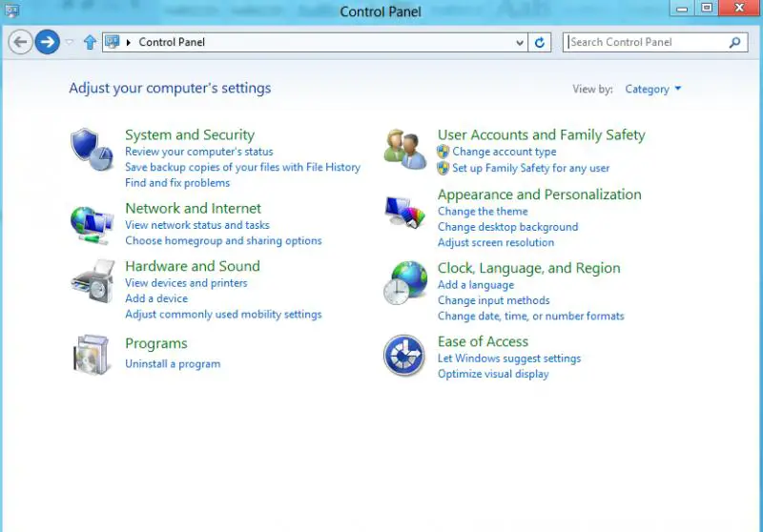Open Appearance and Personalization heading link
The height and width of the screenshot is (532, 763).
coord(539,194)
